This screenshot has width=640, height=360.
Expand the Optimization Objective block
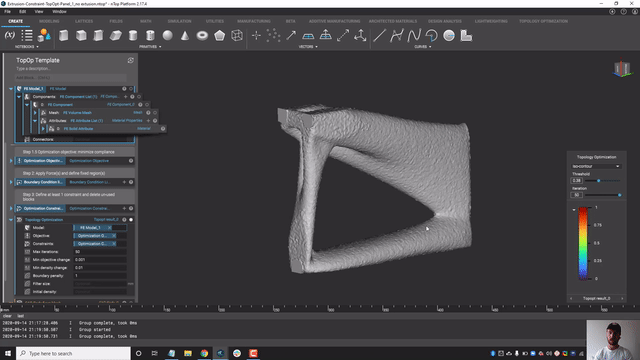click(x=11, y=161)
